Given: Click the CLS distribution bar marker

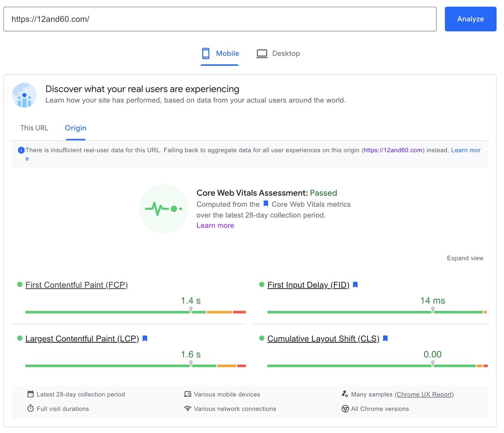Looking at the screenshot, I should coord(433,364).
